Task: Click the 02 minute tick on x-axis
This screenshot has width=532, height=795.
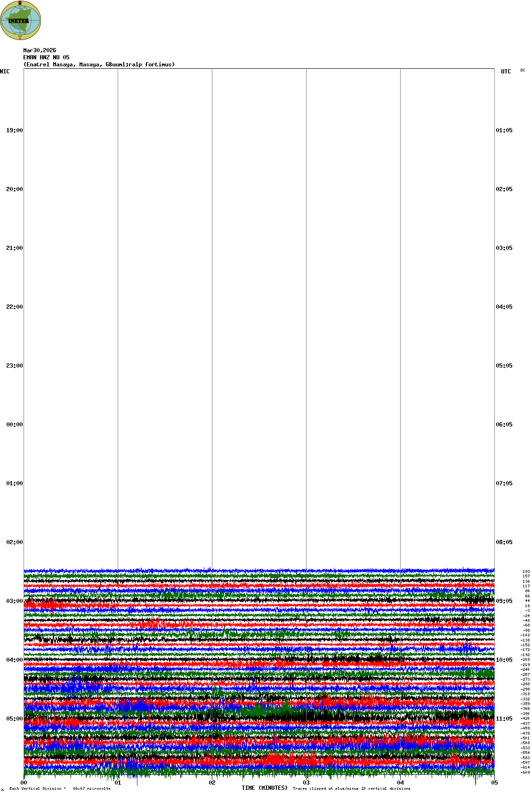Action: 212,783
